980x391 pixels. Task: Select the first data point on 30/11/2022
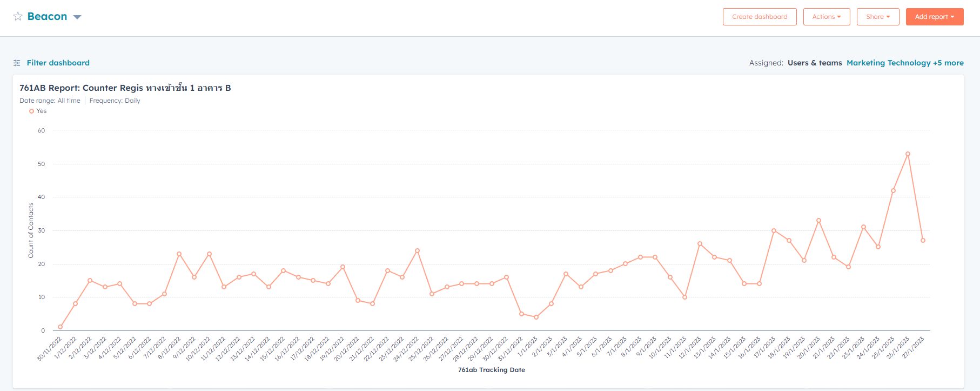(x=60, y=327)
